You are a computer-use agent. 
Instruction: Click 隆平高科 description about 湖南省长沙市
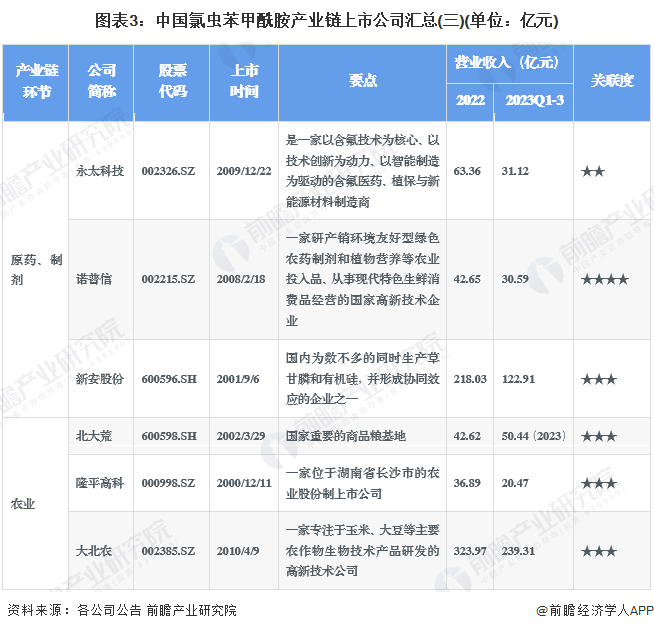362,483
